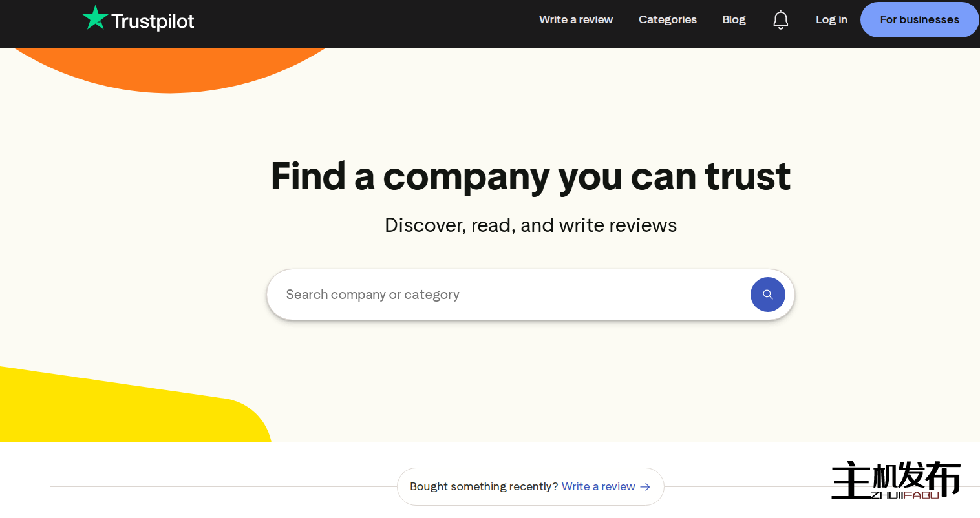This screenshot has width=980, height=518.
Task: Click the Log in link
Action: click(x=831, y=19)
